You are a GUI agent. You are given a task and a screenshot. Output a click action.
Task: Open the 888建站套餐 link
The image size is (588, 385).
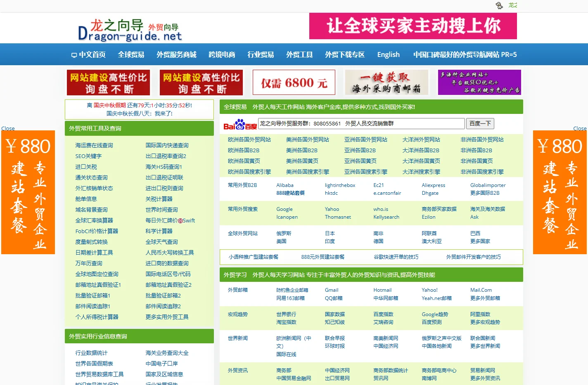290,193
